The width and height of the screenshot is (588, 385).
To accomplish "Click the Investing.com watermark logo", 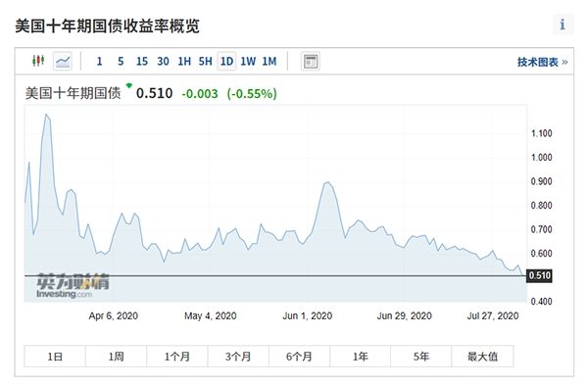I will pyautogui.click(x=73, y=286).
